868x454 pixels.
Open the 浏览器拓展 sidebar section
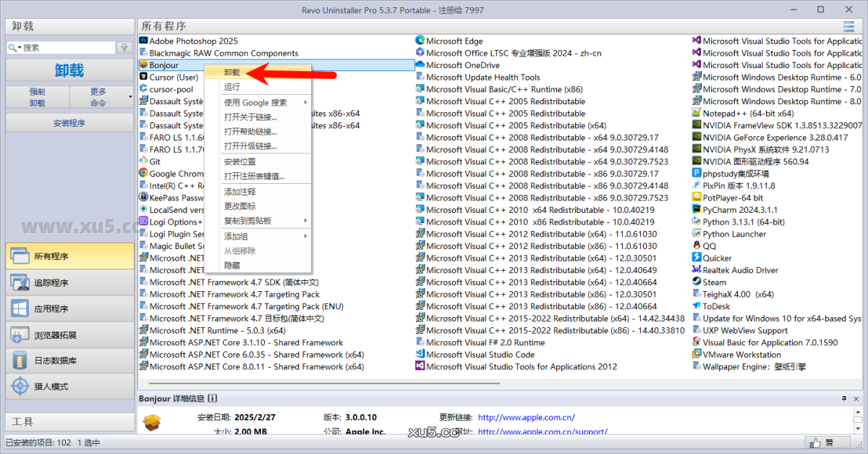click(x=69, y=334)
